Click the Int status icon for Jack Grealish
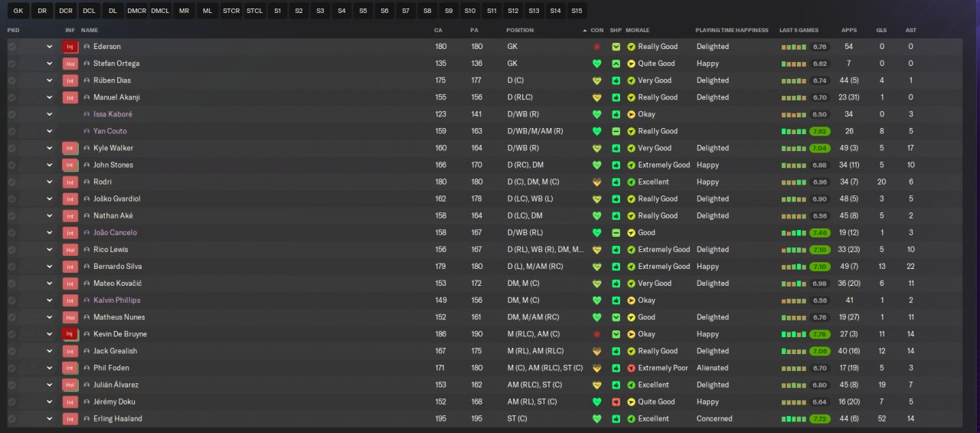The image size is (980, 433). pyautogui.click(x=70, y=351)
